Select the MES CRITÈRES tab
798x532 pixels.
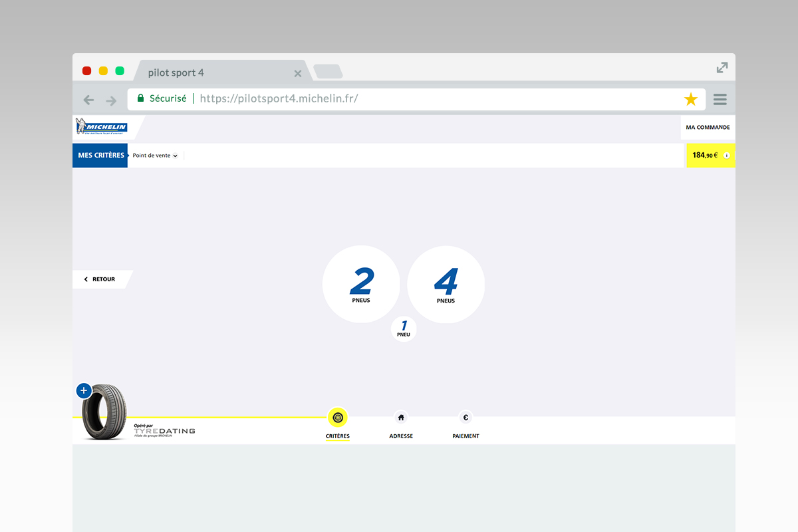pyautogui.click(x=100, y=155)
